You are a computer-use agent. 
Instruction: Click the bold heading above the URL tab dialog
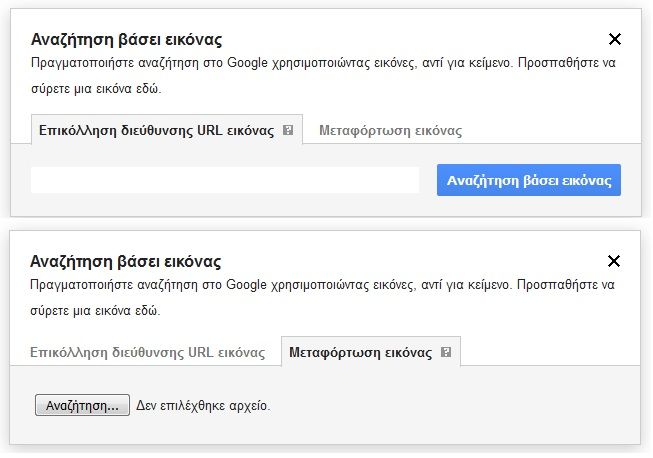(127, 40)
